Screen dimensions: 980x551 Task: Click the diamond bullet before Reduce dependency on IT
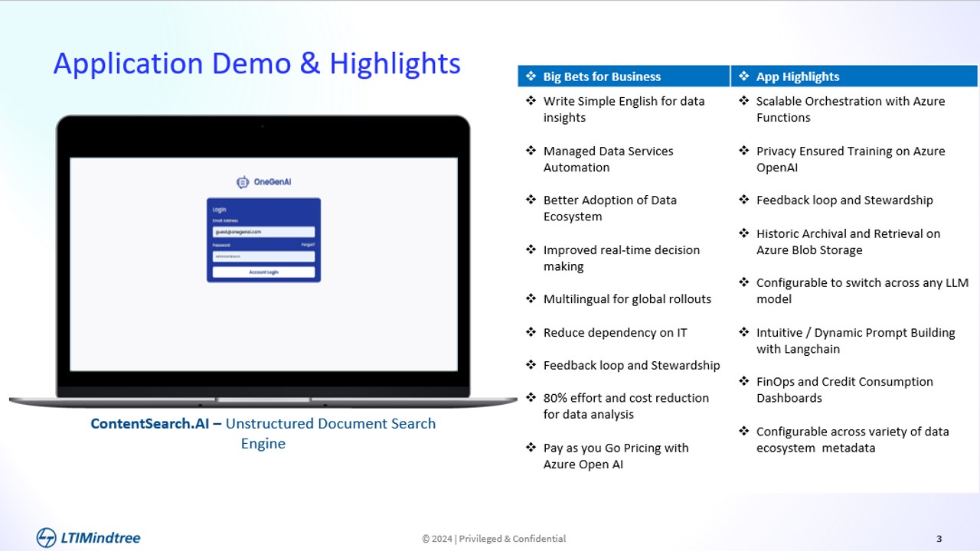531,332
